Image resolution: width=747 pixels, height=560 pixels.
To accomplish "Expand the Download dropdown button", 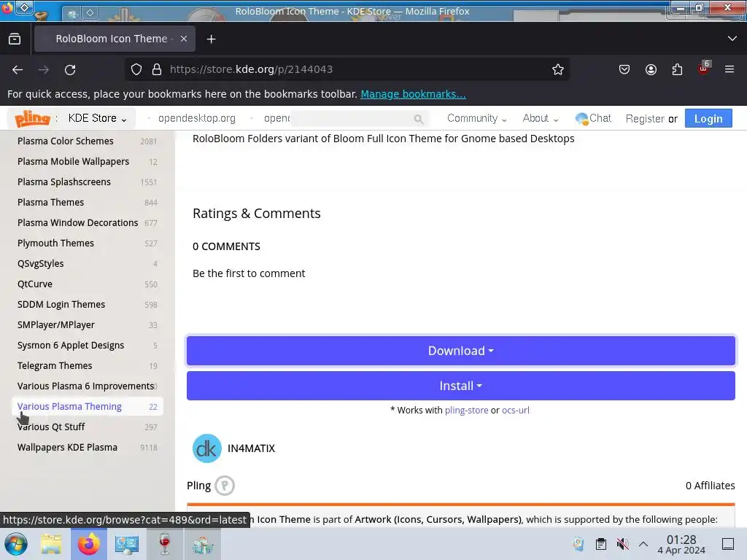I will pyautogui.click(x=461, y=351).
